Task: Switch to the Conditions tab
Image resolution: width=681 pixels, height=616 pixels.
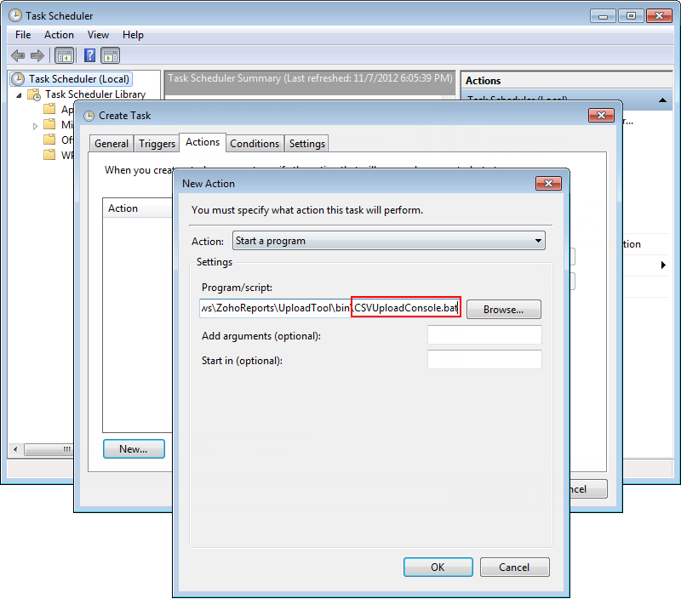Action: (x=255, y=144)
